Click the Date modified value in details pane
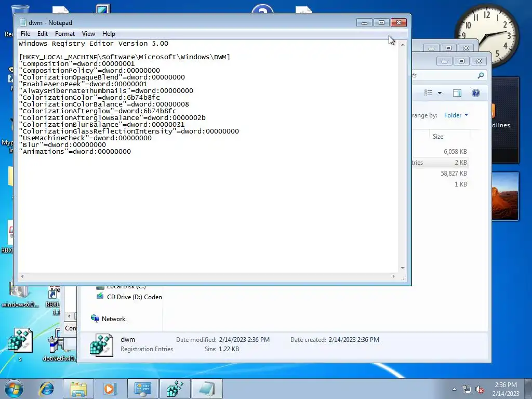This screenshot has width=532, height=399. (x=244, y=340)
